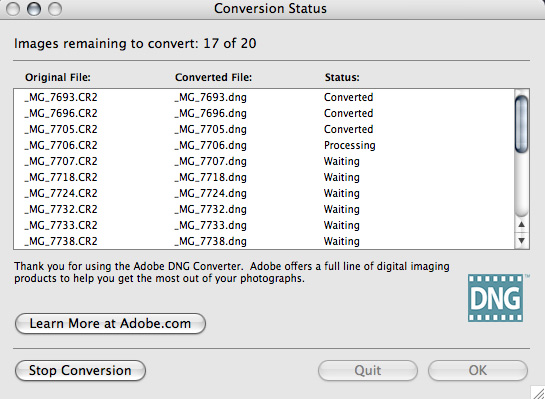Open Learn More at Adobe.com
This screenshot has height=399, width=545.
111,324
